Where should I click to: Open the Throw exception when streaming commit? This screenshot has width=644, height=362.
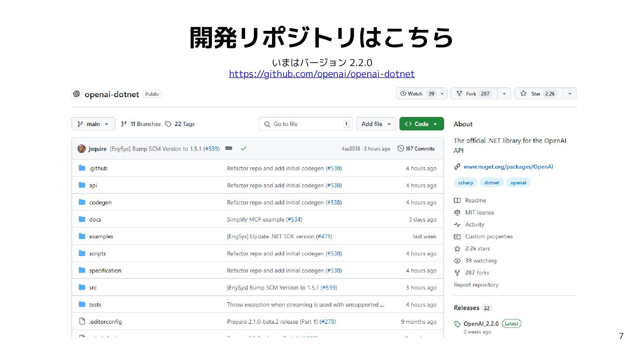coord(306,305)
